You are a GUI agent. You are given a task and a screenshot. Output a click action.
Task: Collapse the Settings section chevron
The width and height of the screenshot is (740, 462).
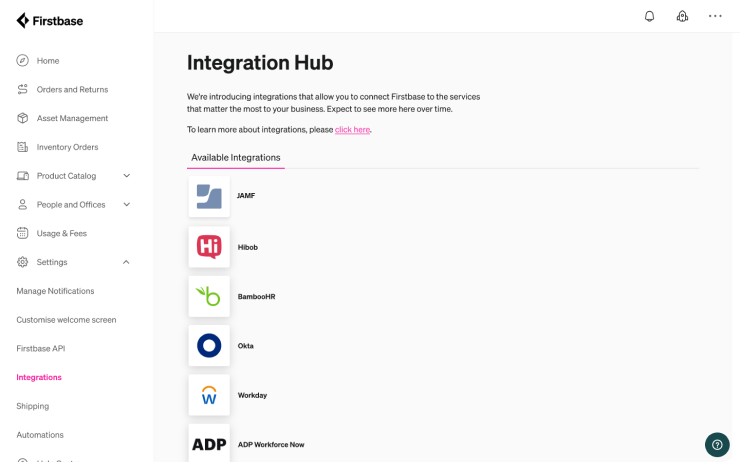[126, 262]
